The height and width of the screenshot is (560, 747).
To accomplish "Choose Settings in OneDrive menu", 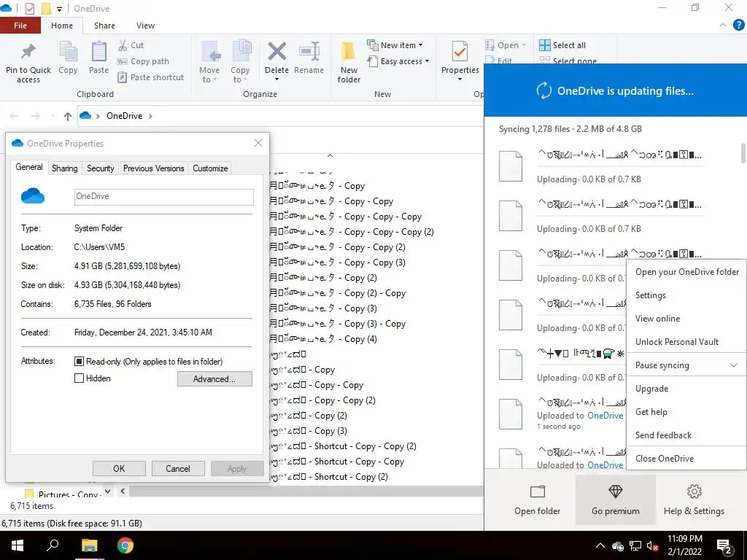I will point(686,295).
